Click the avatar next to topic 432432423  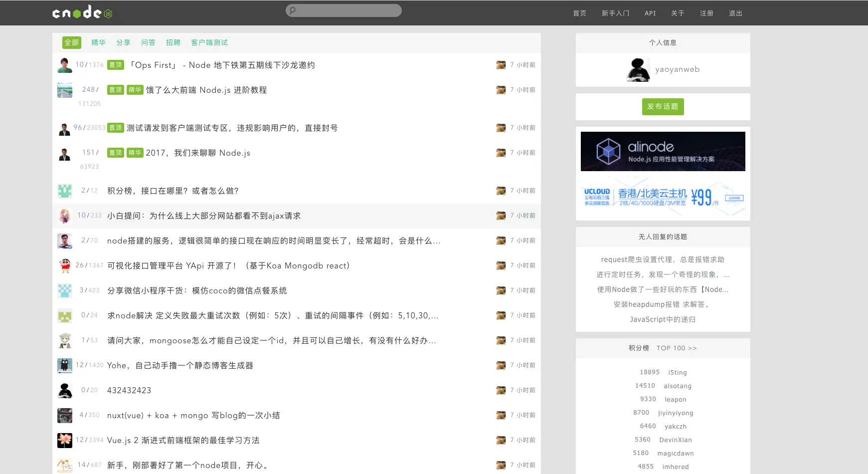pyautogui.click(x=64, y=390)
